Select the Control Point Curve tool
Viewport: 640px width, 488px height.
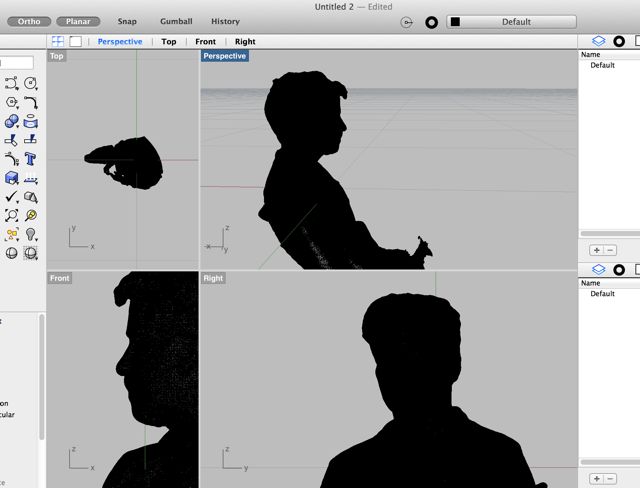(x=11, y=83)
